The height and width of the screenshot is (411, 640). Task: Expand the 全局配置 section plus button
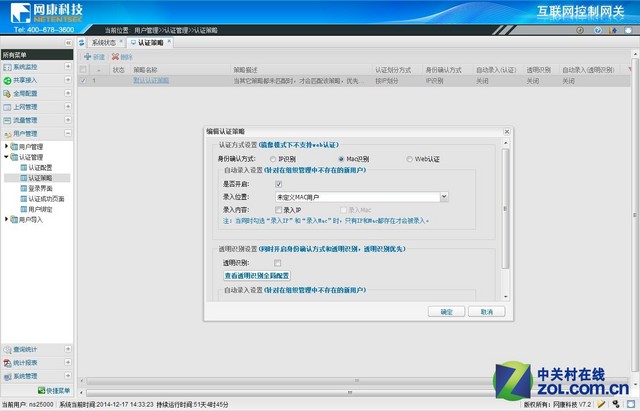tap(68, 93)
